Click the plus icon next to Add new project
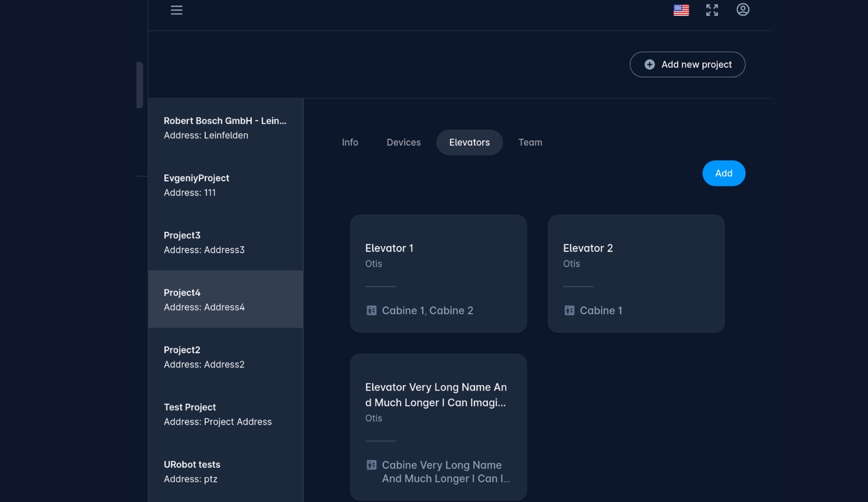Viewport: 868px width, 502px height. click(649, 64)
